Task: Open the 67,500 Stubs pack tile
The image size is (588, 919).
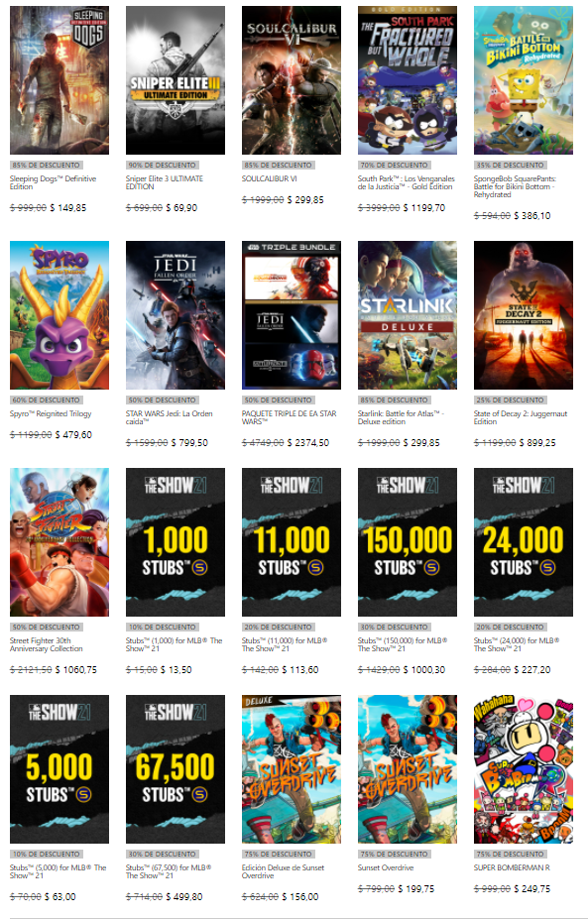Action: (x=176, y=769)
